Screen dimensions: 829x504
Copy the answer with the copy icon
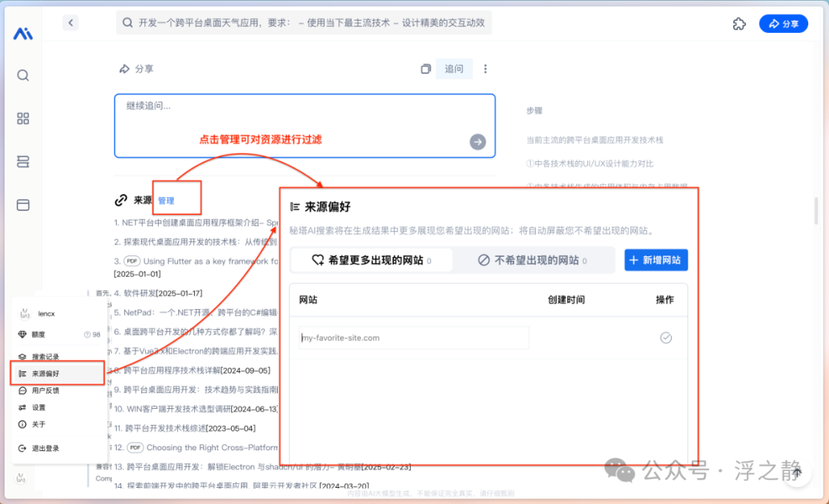click(x=425, y=69)
